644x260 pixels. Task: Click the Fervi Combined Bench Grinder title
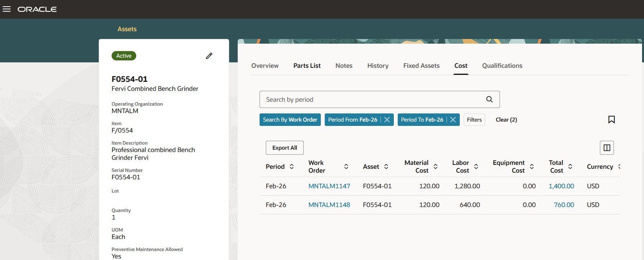coord(155,88)
